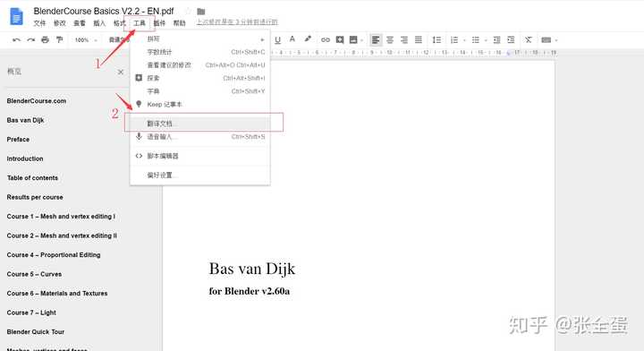Click the Increase indent icon

pos(511,40)
